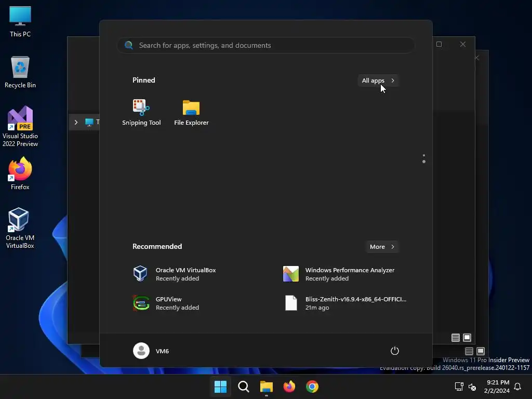Launch Google Chrome from the taskbar
The image size is (532, 399).
[312, 387]
